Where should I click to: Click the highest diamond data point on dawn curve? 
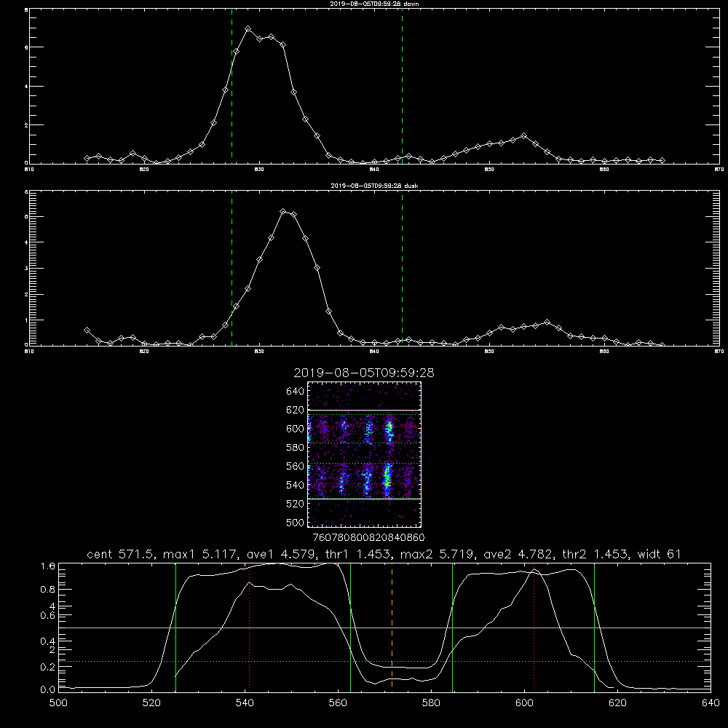(x=248, y=29)
